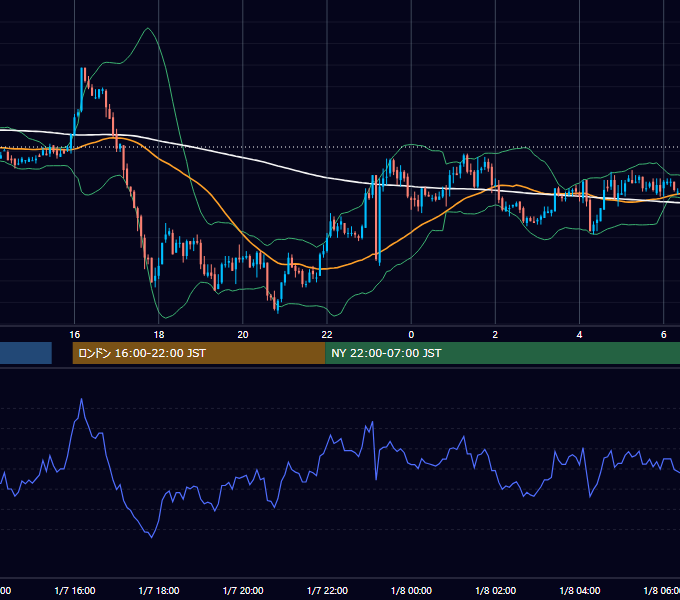
Task: Click the oscillator trough just before 1/7 18:00
Action: pyautogui.click(x=151, y=537)
